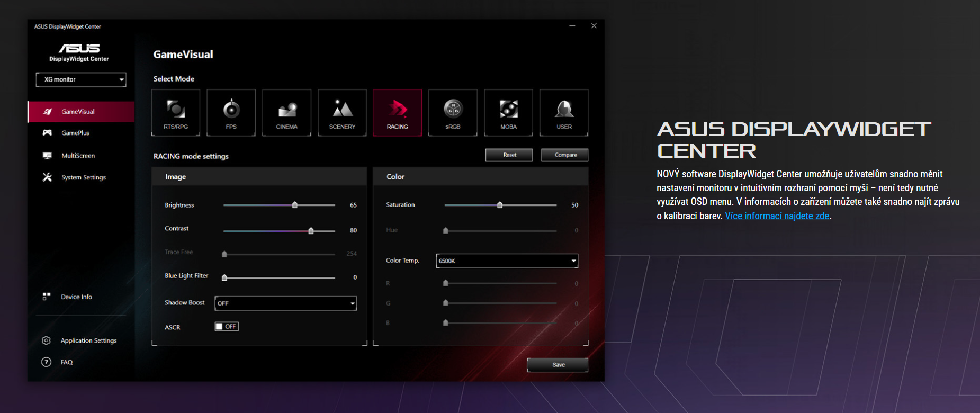
Task: Select the USER mode icon
Action: coord(564,113)
